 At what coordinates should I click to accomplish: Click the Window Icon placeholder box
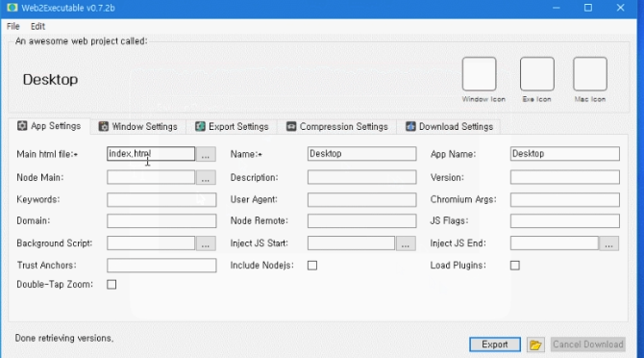click(479, 74)
